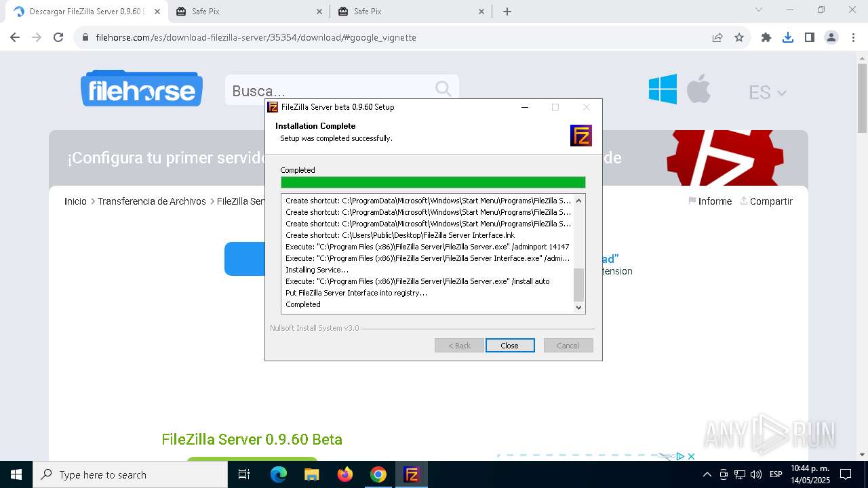Viewport: 868px width, 488px height.
Task: Open FileZilla setup from the taskbar
Action: coord(412,474)
